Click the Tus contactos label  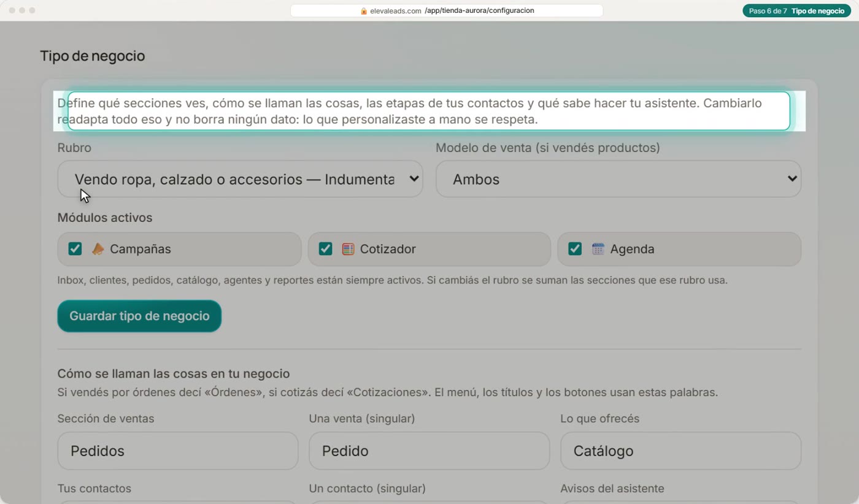(x=94, y=489)
